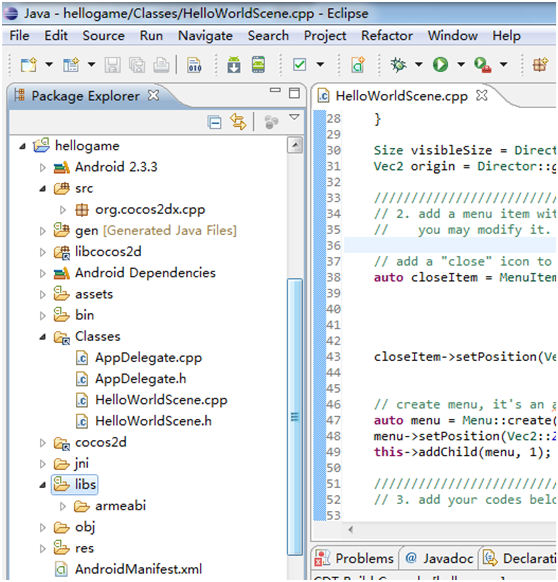Open dropdown next to the Lint check icon
Screen dimensions: 558x582
[x=320, y=65]
